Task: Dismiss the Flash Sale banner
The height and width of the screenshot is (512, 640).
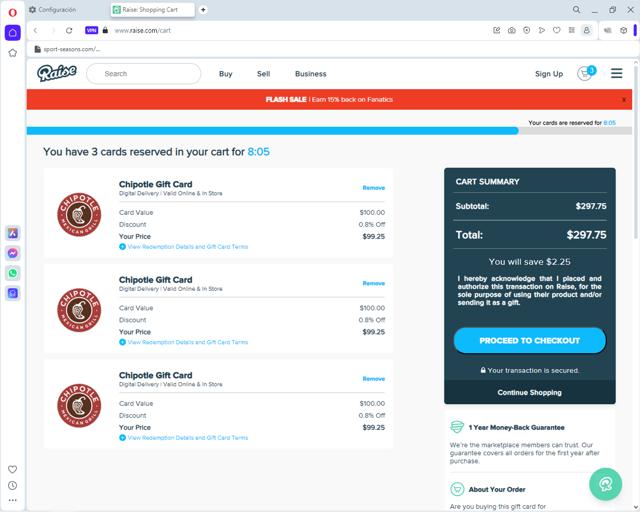Action: pyautogui.click(x=624, y=100)
